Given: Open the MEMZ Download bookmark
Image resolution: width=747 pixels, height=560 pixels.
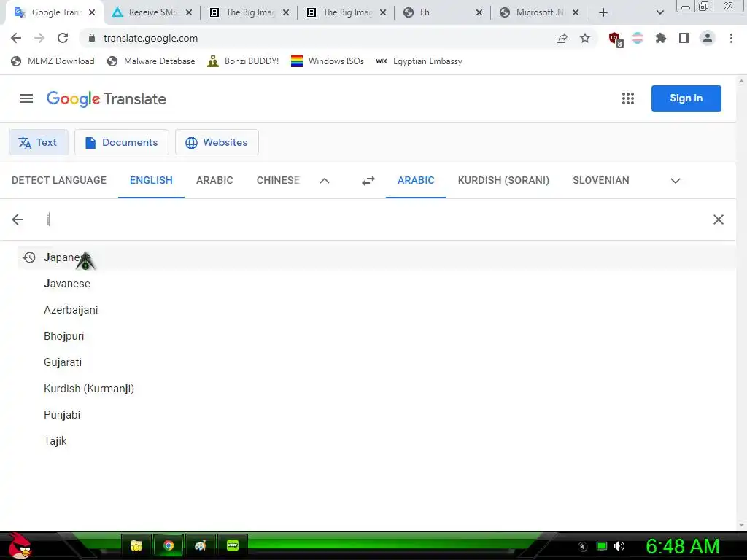Looking at the screenshot, I should coord(53,61).
